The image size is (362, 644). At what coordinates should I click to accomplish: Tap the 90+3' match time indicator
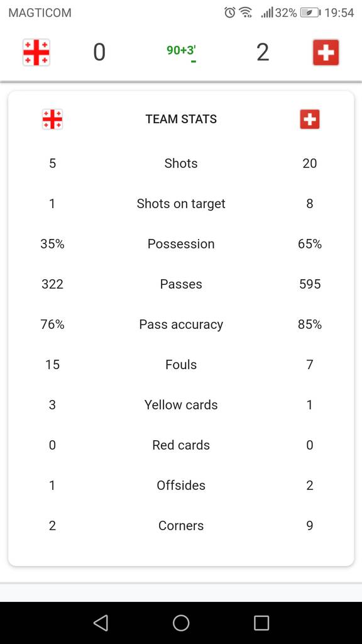181,50
